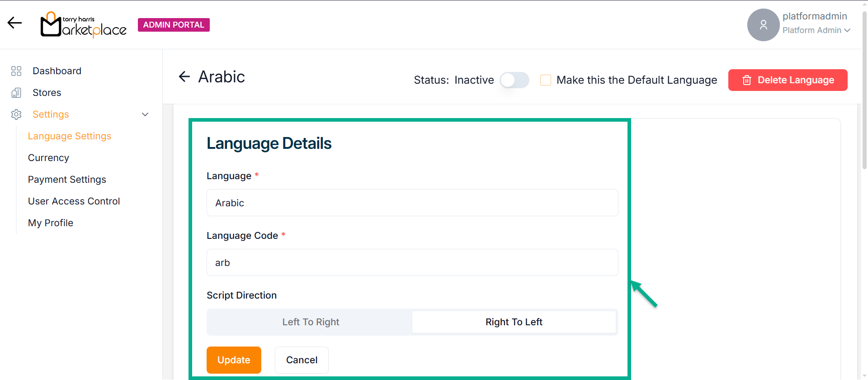
Task: Check Make this the Default Language
Action: click(x=546, y=80)
